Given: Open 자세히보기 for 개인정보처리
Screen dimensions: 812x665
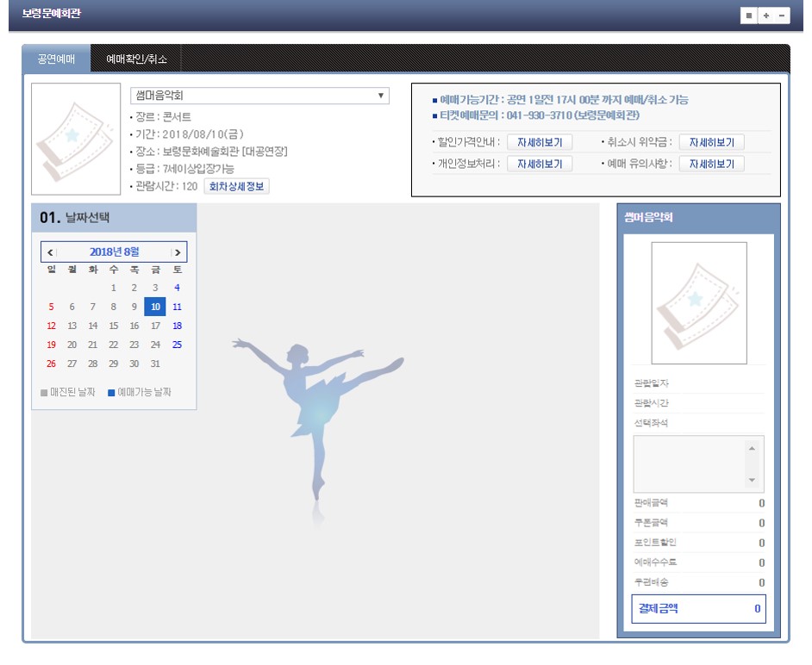Looking at the screenshot, I should coord(540,164).
